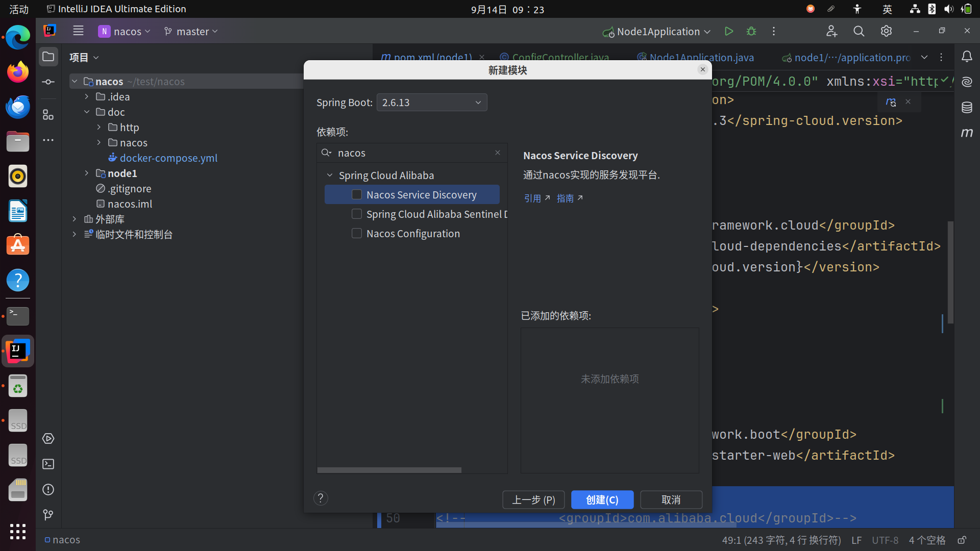Screen dimensions: 980x551
Task: Open the Structure tool window icon
Action: click(x=48, y=115)
